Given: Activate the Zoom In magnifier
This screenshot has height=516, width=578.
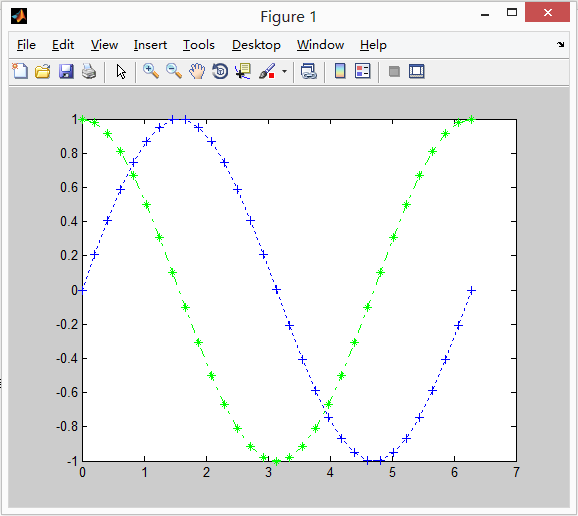Looking at the screenshot, I should point(151,71).
